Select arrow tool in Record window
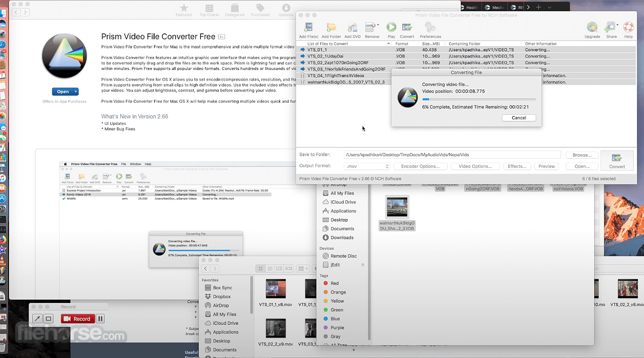Screen dimensions: 644x358 pos(37,319)
